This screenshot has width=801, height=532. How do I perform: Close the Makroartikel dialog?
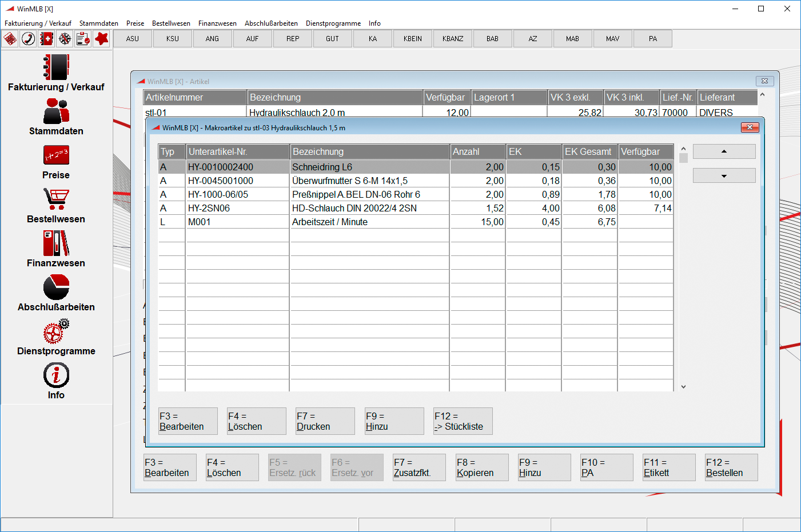(750, 127)
